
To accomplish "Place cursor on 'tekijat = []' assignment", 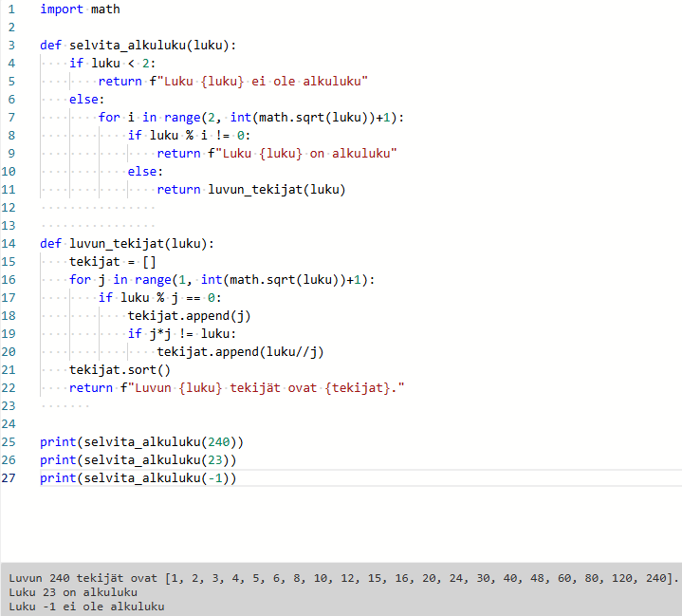I will [x=112, y=262].
